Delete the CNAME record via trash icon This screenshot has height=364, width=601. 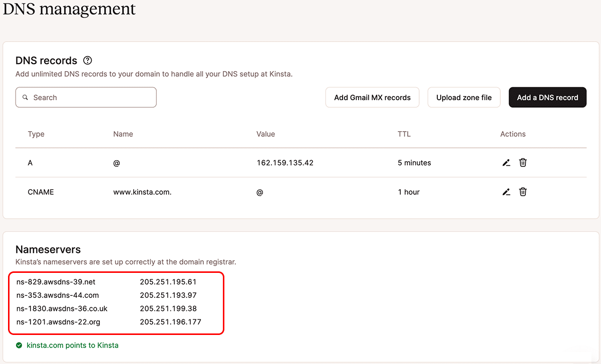(523, 192)
